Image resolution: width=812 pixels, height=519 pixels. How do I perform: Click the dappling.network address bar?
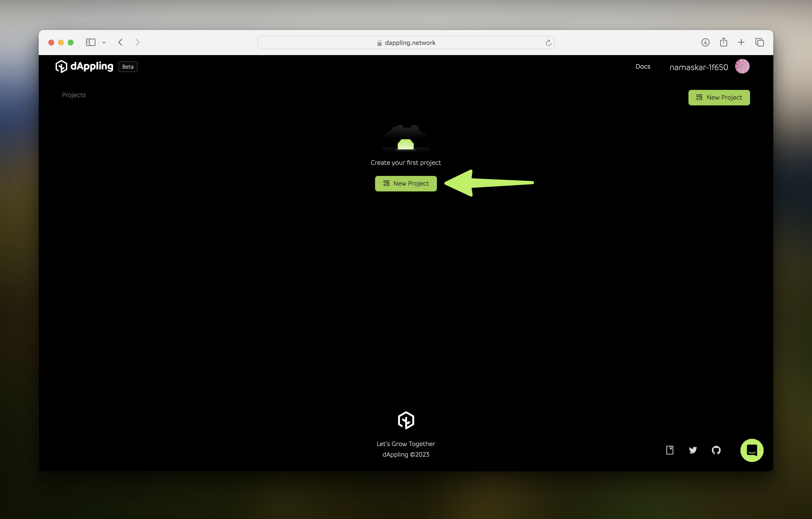[x=406, y=43]
